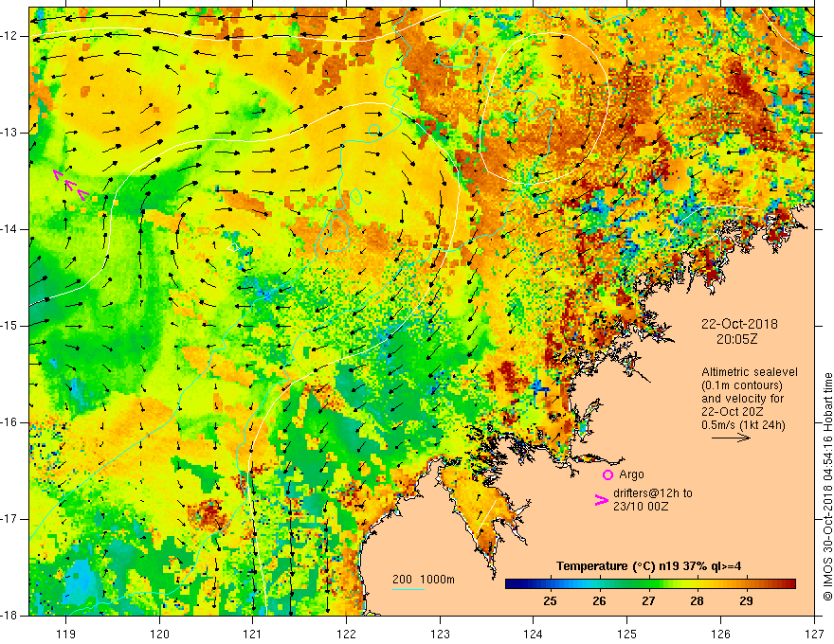Click the 29 tick label on color bar
Screen dimensions: 834x644
(x=746, y=601)
